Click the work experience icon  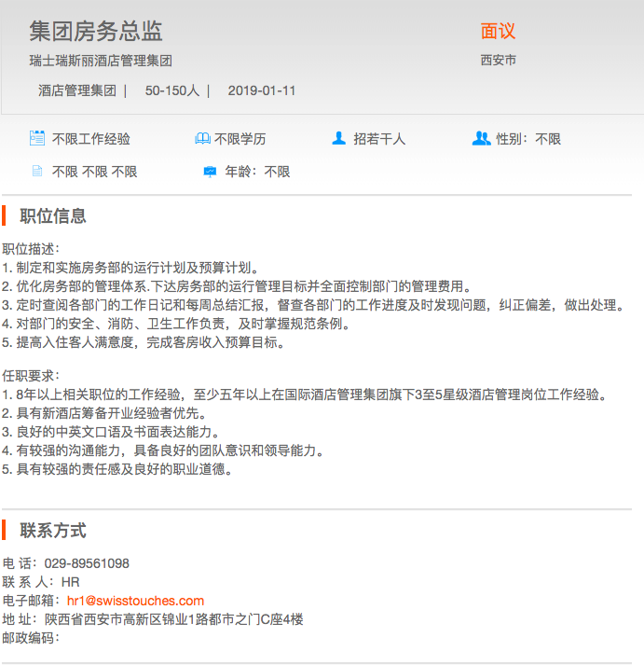point(37,139)
